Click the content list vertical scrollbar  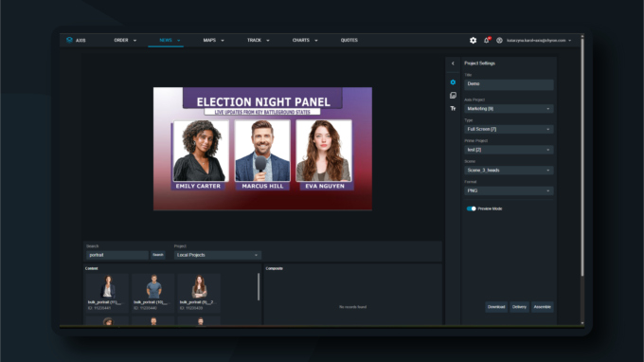coord(259,287)
